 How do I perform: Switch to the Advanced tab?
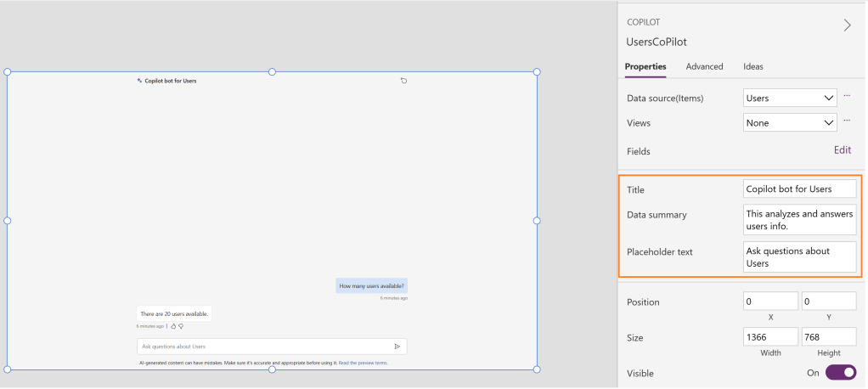tap(704, 66)
